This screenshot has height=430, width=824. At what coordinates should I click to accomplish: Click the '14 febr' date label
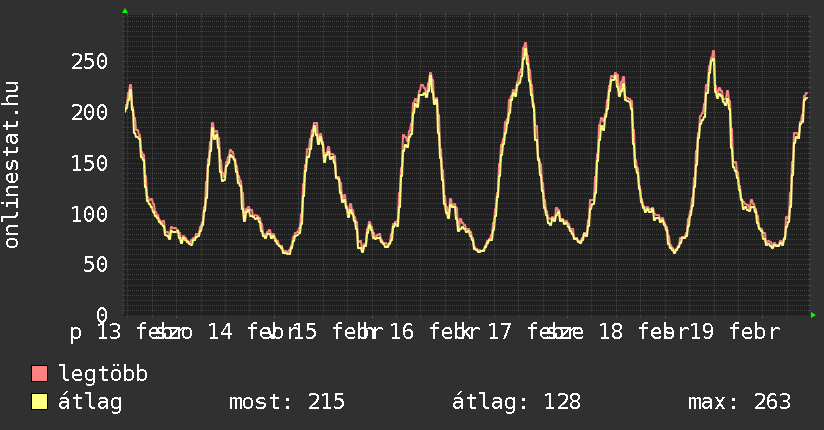tap(249, 332)
